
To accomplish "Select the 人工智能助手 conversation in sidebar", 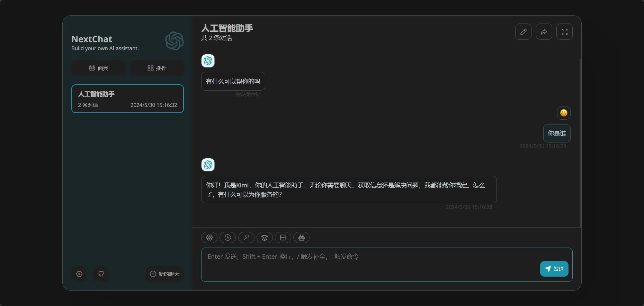I will (x=127, y=99).
